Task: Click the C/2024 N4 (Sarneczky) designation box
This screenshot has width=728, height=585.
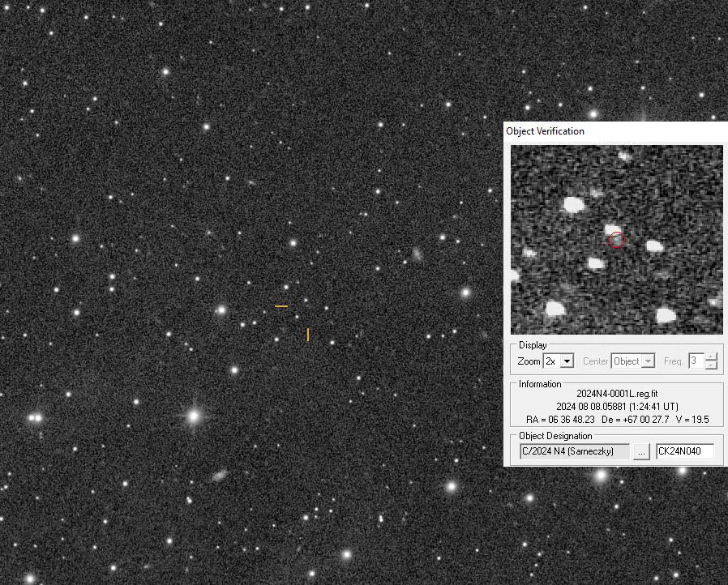Action: [573, 451]
